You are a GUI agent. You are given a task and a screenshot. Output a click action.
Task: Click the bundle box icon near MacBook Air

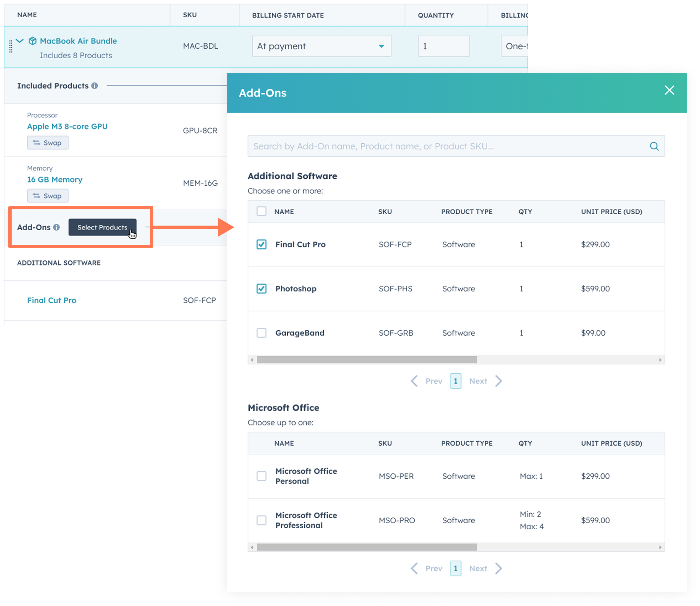(32, 41)
